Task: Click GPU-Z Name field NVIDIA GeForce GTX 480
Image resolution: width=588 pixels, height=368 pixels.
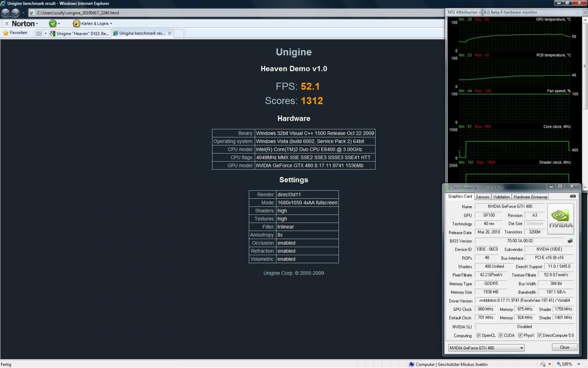Action: click(x=510, y=206)
